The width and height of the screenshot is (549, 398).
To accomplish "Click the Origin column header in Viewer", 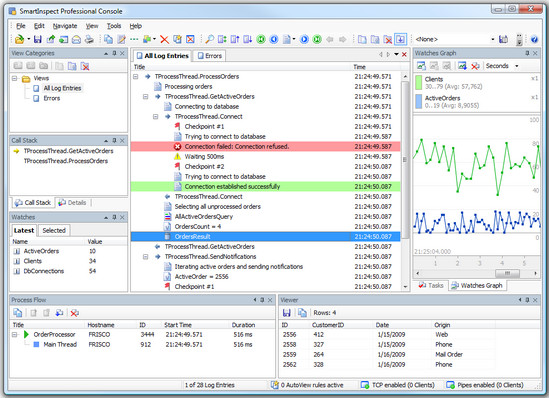I will pyautogui.click(x=442, y=325).
